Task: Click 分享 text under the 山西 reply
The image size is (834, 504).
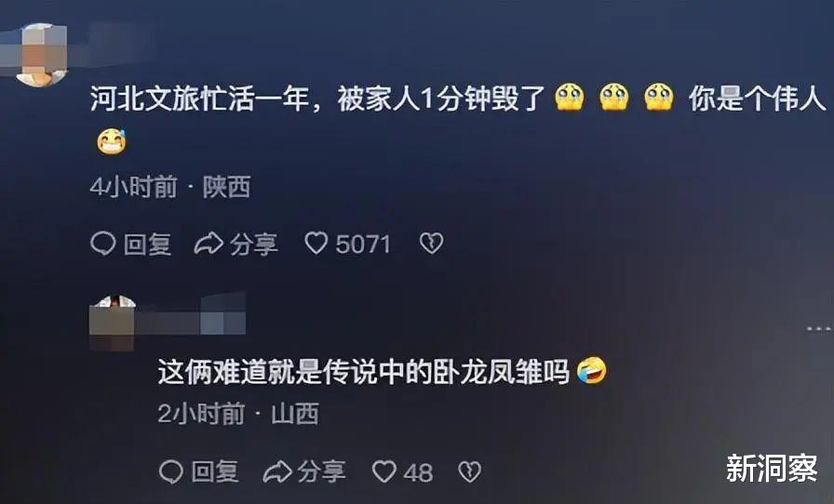Action: coord(322,472)
